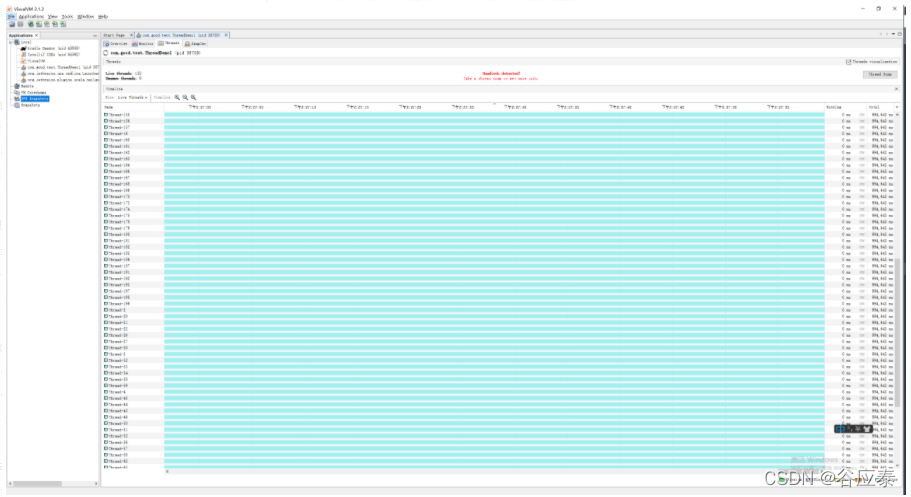Open the Help menu
The image size is (911, 497).
(103, 17)
